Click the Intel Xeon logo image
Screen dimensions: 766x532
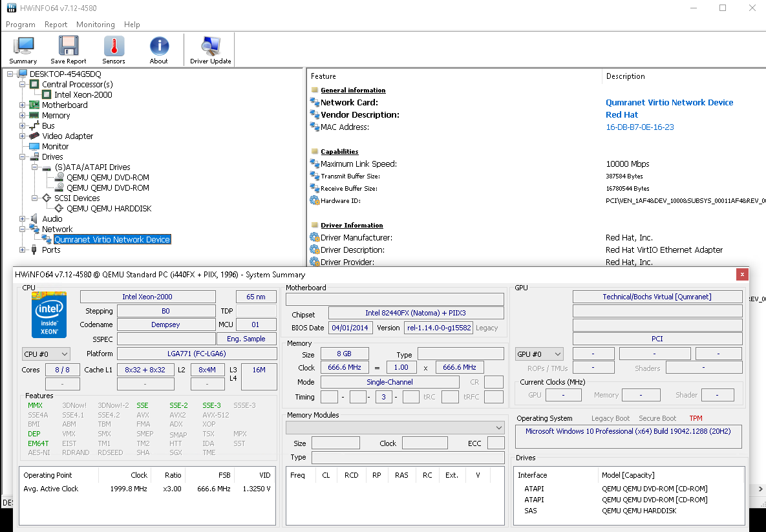point(49,314)
